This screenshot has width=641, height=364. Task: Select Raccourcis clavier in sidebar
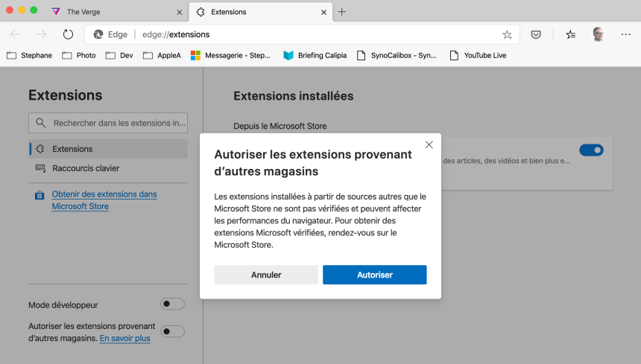[85, 168]
